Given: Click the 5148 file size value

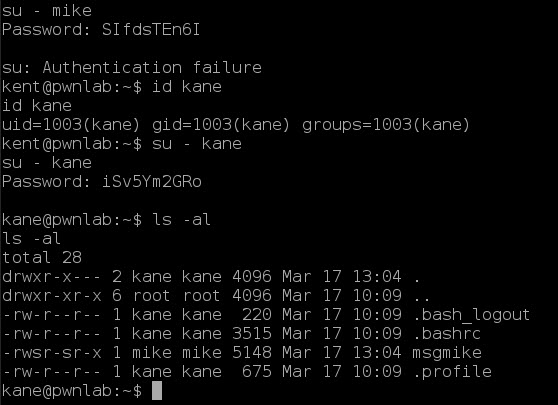Looking at the screenshot, I should [252, 353].
